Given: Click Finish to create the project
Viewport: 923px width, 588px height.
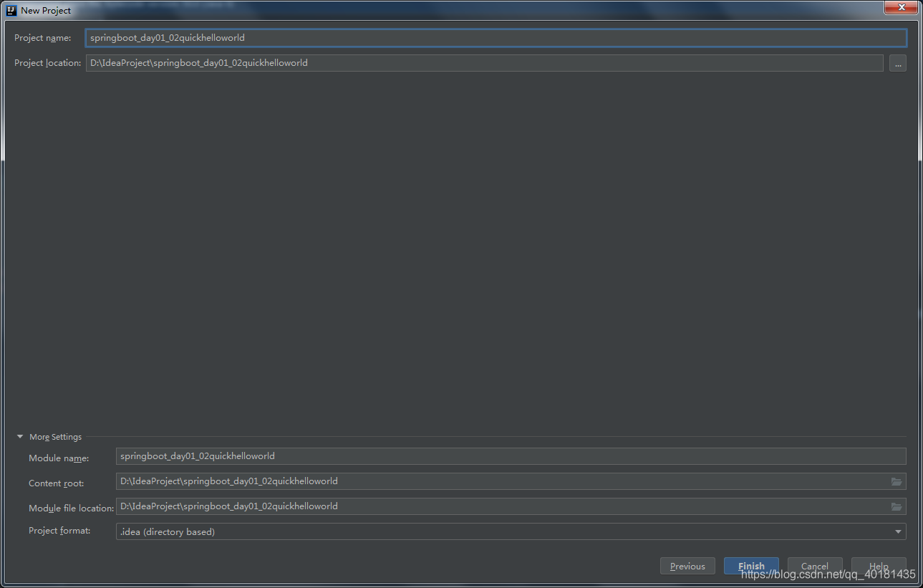Looking at the screenshot, I should tap(751, 566).
